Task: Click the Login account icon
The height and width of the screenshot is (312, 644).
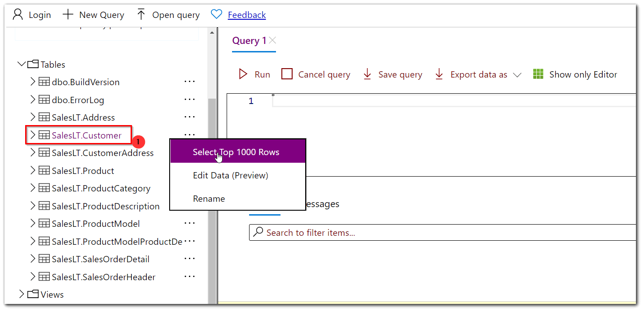Action: click(18, 14)
